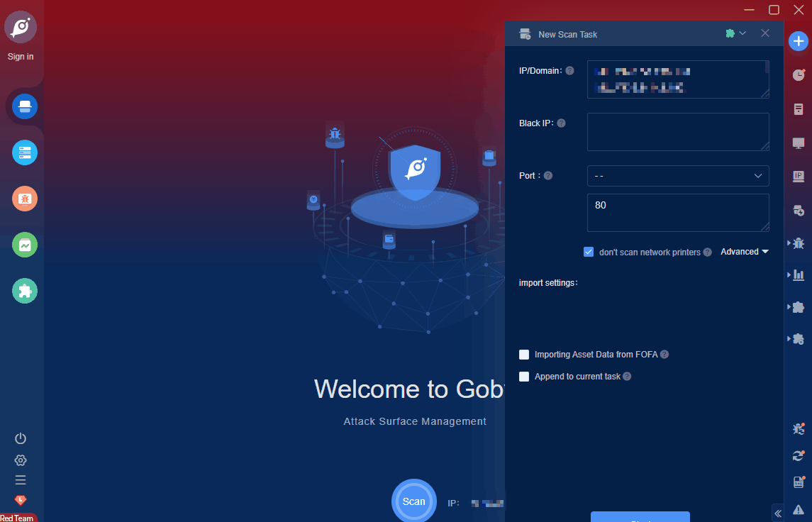Click help icon beside Port
This screenshot has height=522, width=812.
pyautogui.click(x=548, y=176)
